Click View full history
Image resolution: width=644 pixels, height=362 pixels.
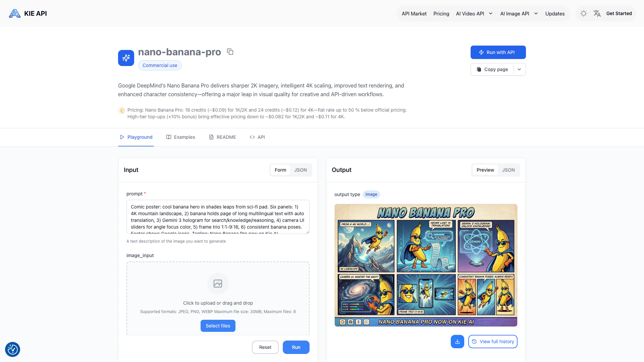click(493, 342)
